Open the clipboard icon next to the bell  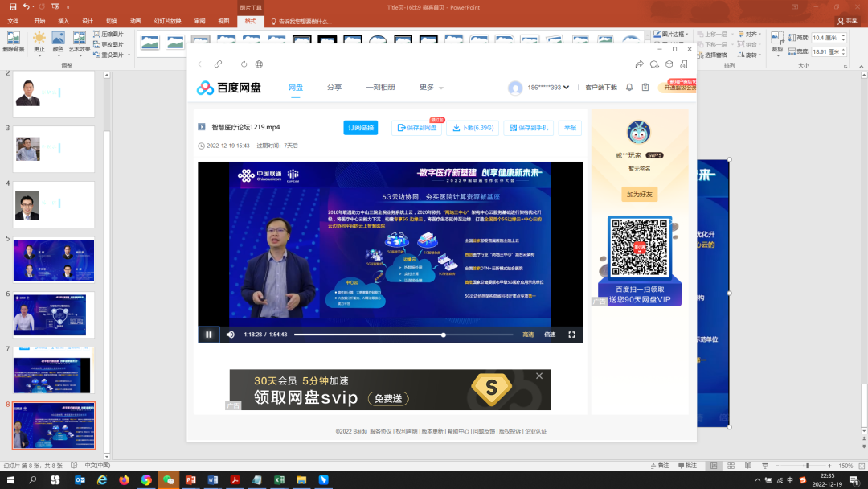point(645,88)
